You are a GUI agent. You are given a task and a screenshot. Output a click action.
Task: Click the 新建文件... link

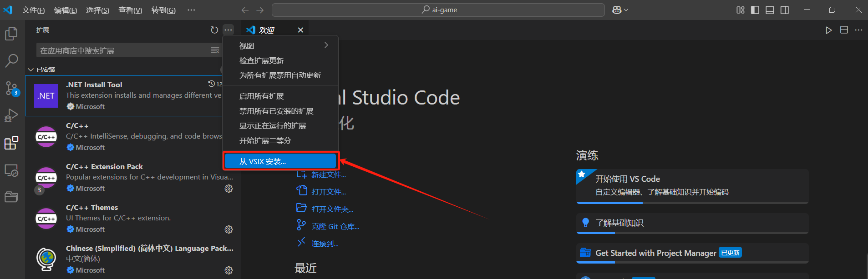click(x=329, y=174)
